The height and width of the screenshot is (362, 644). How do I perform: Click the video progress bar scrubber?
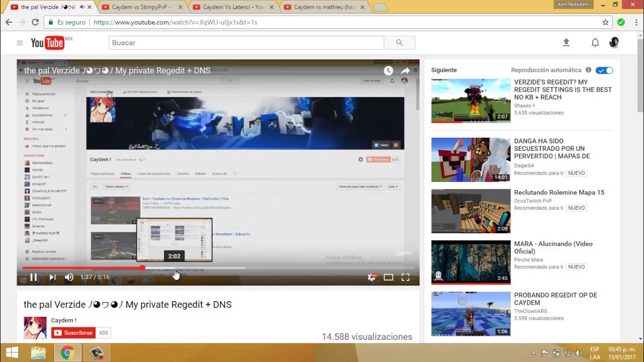[x=142, y=268]
